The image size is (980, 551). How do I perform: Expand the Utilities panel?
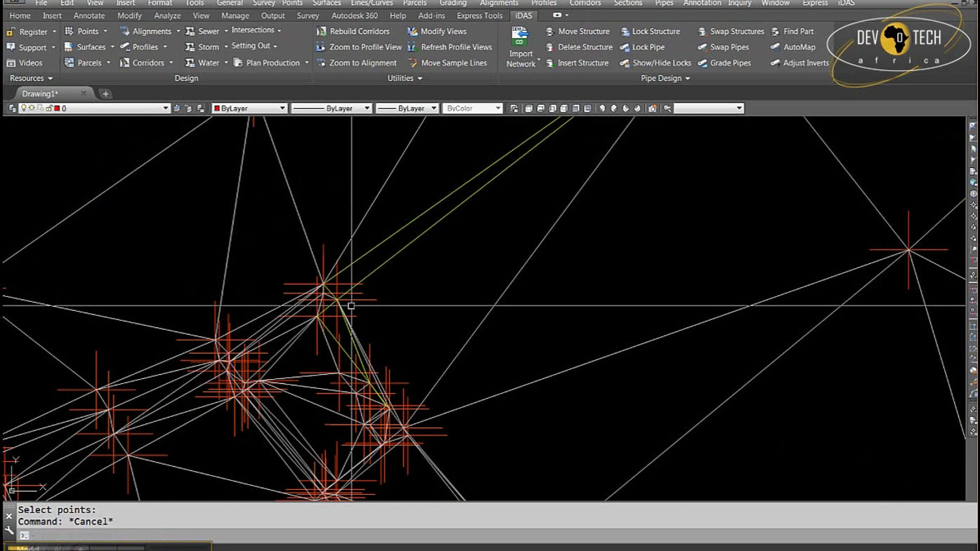coord(405,78)
